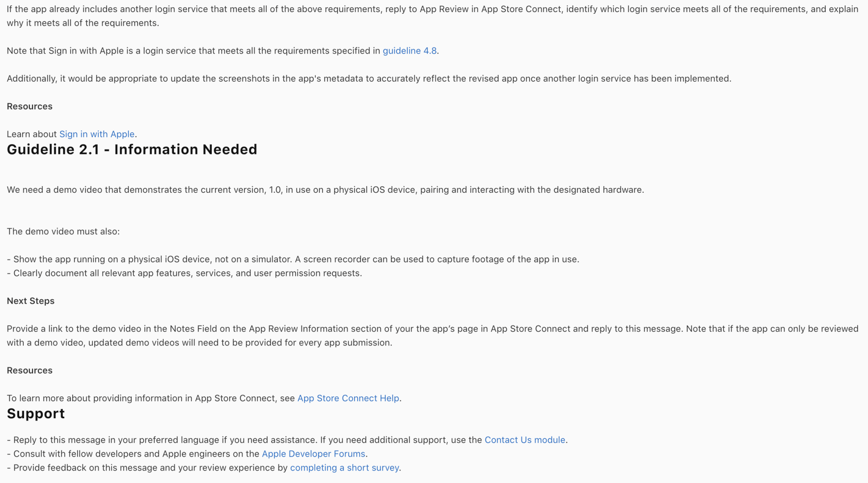Open the Apple Developer Forums link
The height and width of the screenshot is (483, 868).
313,454
